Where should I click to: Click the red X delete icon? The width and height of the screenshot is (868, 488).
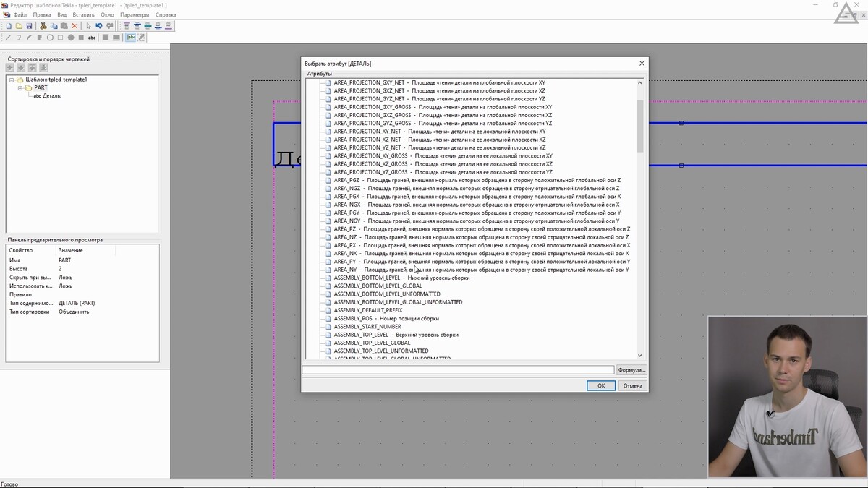(x=75, y=26)
